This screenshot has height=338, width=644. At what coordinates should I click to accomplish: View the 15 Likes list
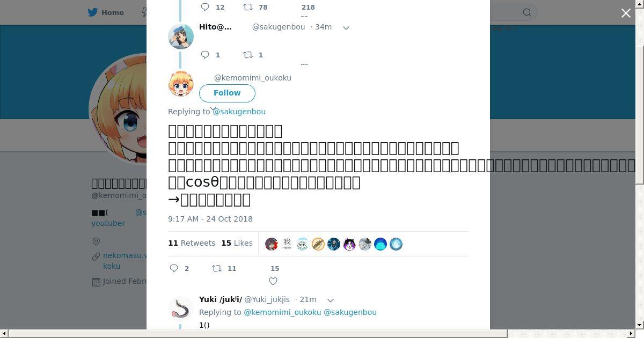click(237, 243)
